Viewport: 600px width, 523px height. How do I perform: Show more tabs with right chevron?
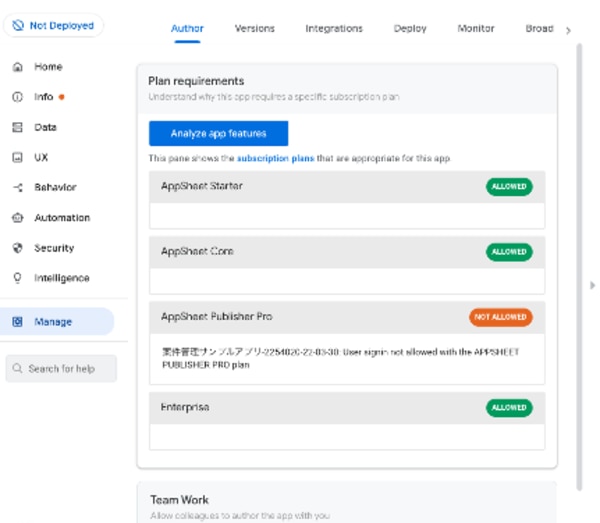[x=568, y=31]
